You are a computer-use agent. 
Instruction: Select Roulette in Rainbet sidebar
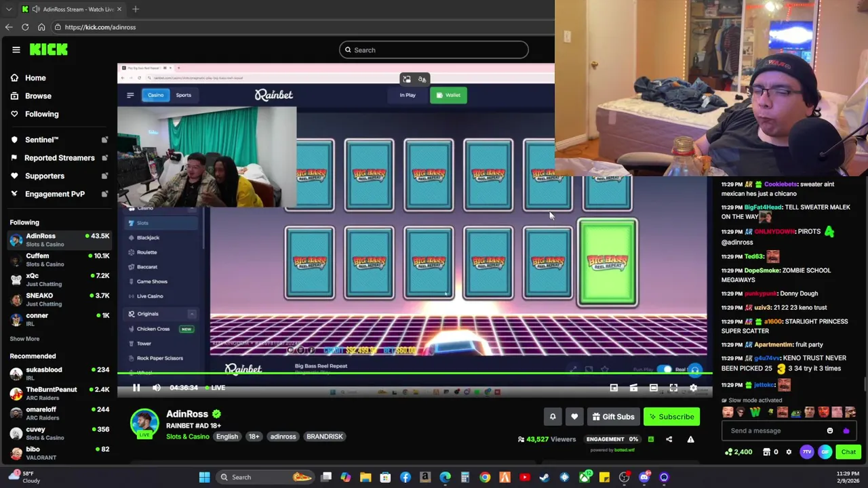(146, 252)
